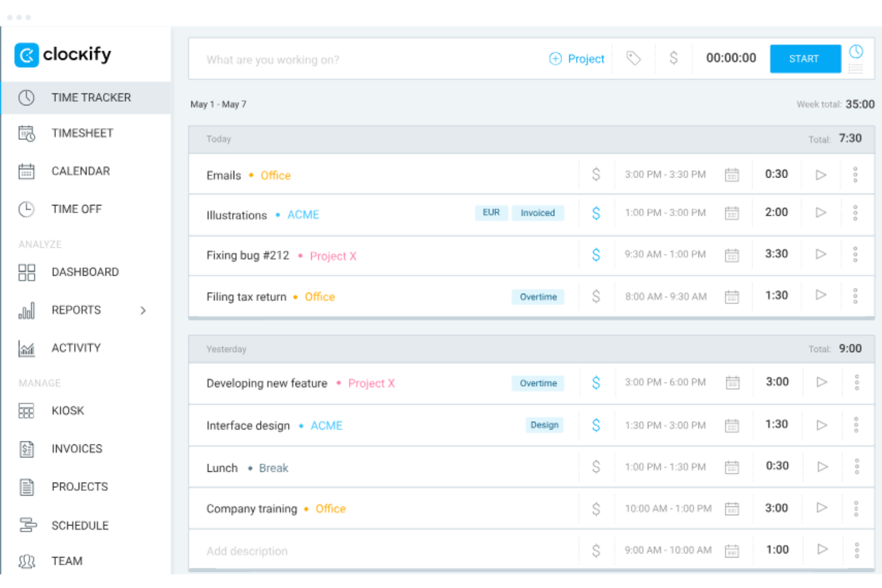Edit the 3:30 duration of Fixing bug #212

[777, 254]
